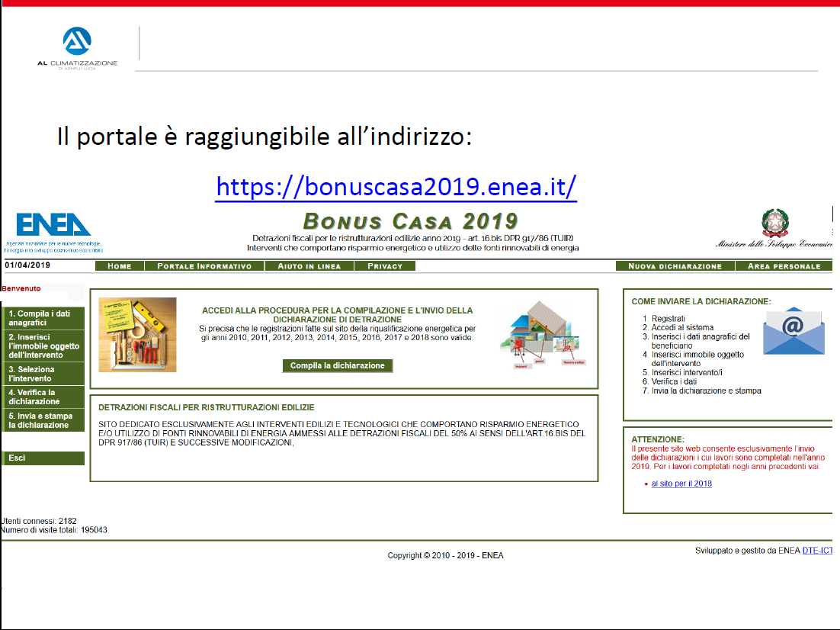840x630 pixels.
Task: Open Aiuto in linea menu
Action: coord(309,266)
